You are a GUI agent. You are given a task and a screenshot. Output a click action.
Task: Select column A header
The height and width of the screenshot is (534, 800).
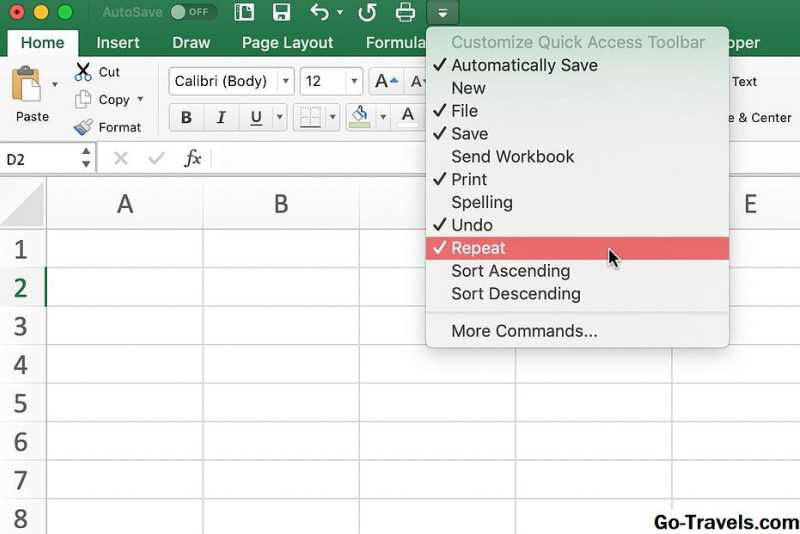[125, 204]
